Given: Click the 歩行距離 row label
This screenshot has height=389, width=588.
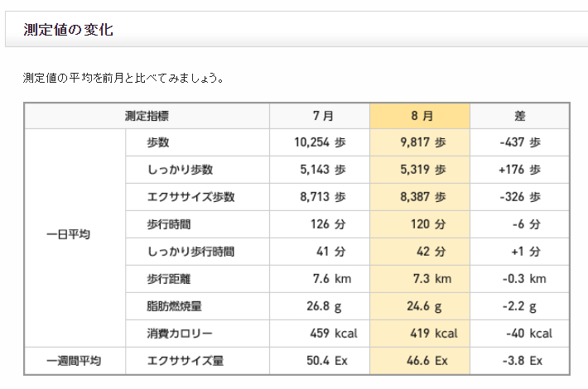Looking at the screenshot, I should (169, 279).
